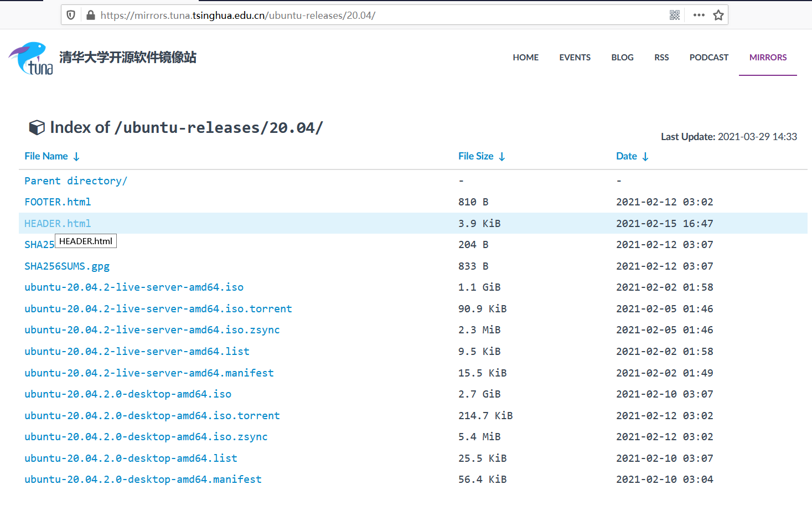Sort by File Size arrow icon
This screenshot has height=505, width=812.
click(502, 157)
